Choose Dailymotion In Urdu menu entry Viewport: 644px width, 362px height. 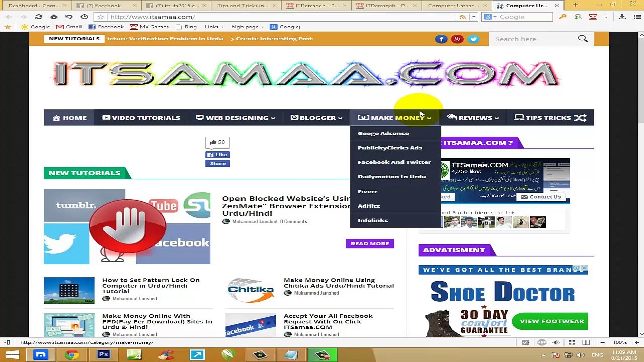392,177
